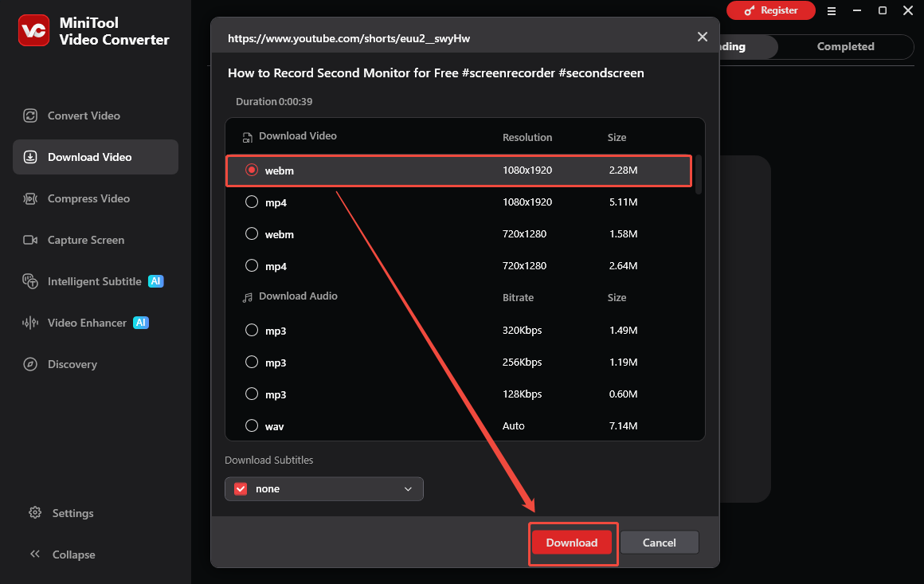
Task: Switch to the Completed tab
Action: click(846, 46)
